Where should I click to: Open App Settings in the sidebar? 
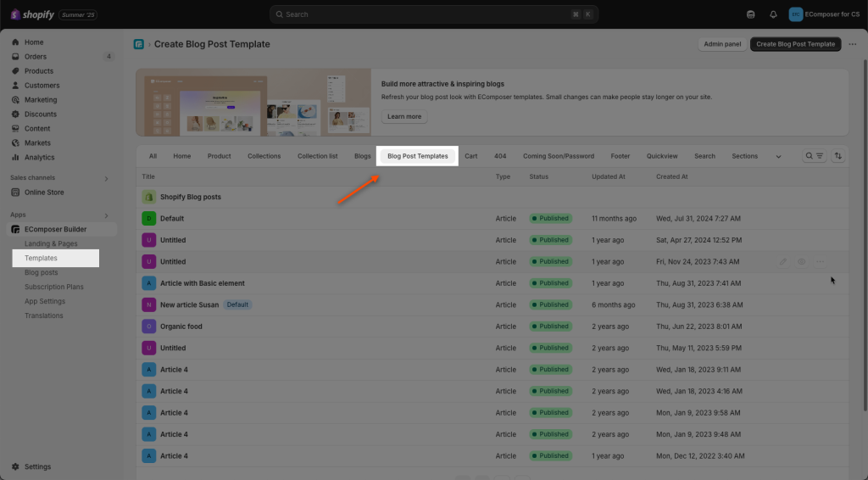pyautogui.click(x=45, y=301)
